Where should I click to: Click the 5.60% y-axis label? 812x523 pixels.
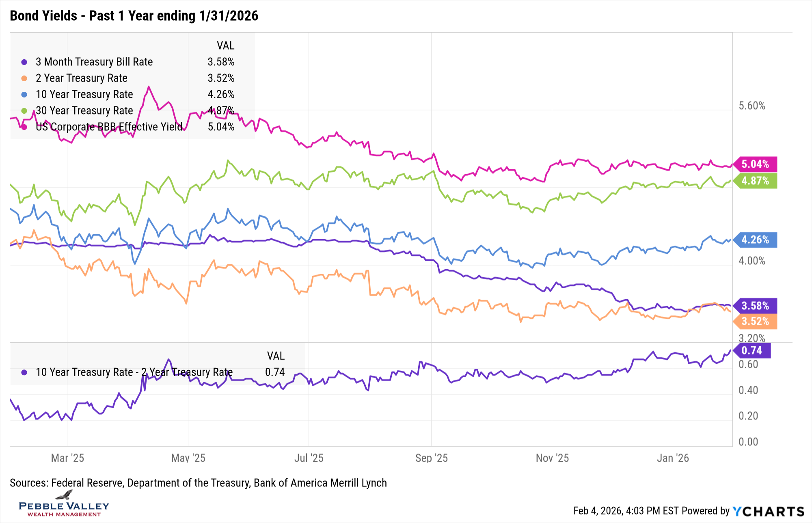pyautogui.click(x=752, y=106)
